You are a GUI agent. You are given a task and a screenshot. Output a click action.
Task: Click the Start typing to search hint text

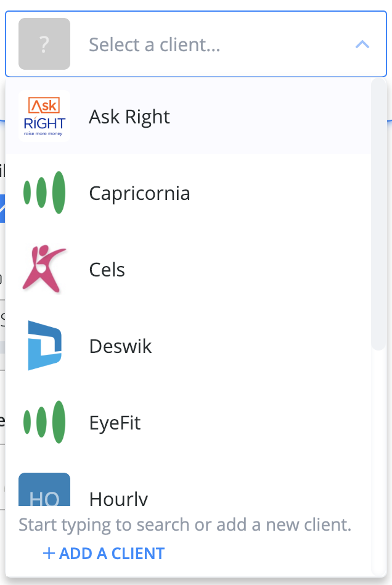tap(185, 525)
